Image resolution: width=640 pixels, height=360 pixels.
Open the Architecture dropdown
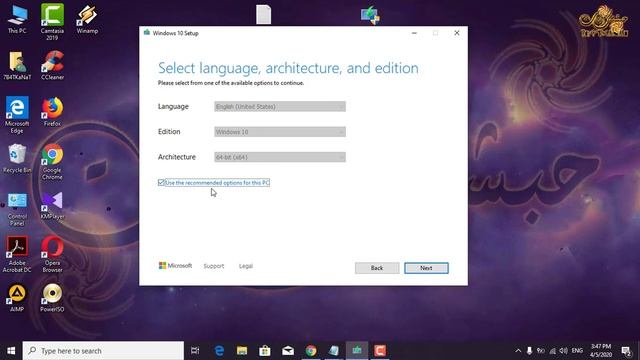pos(280,157)
